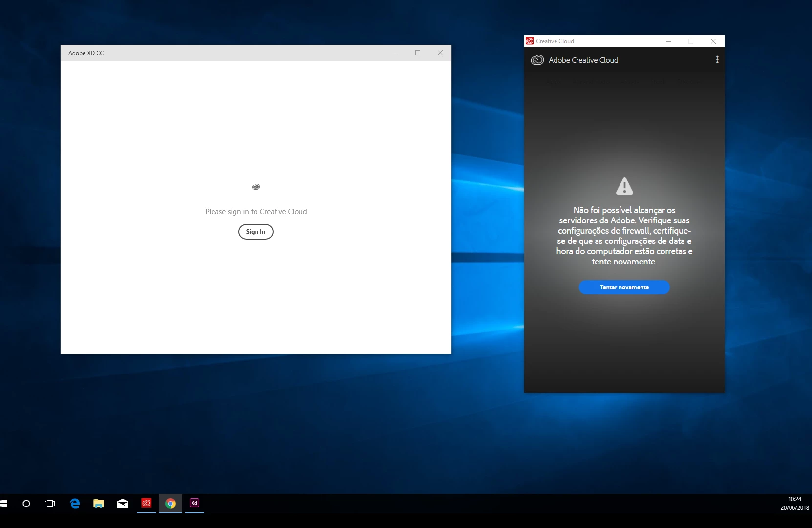Click Creative Cloud icon above sign-in message
This screenshot has width=812, height=528.
[256, 187]
